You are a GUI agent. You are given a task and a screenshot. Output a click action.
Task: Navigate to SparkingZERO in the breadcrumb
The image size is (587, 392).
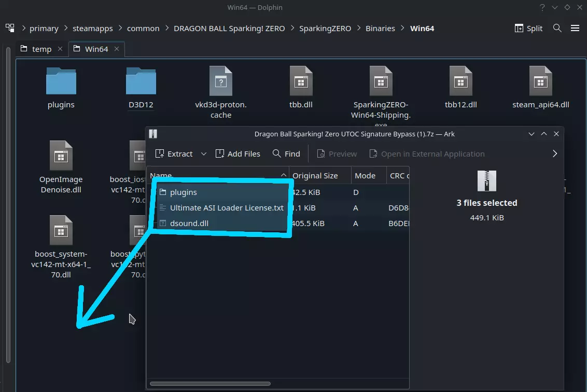coord(325,29)
